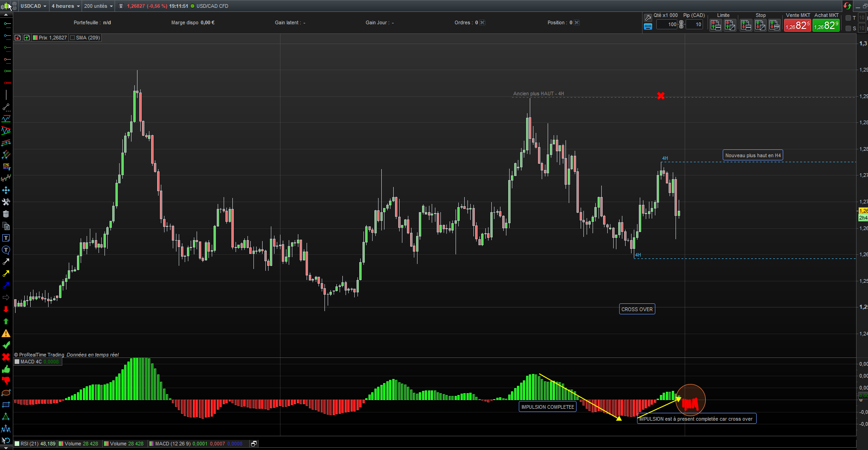Click the red down-arrow panel button
Screen dimensions: 868x450
[x=17, y=38]
